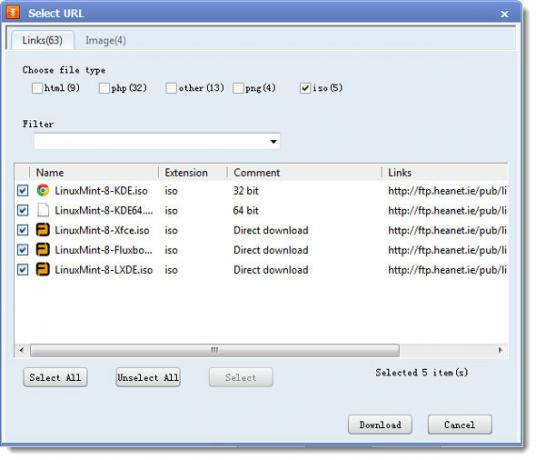Click the left scroll arrow of the list
The image size is (536, 460).
[x=22, y=350]
